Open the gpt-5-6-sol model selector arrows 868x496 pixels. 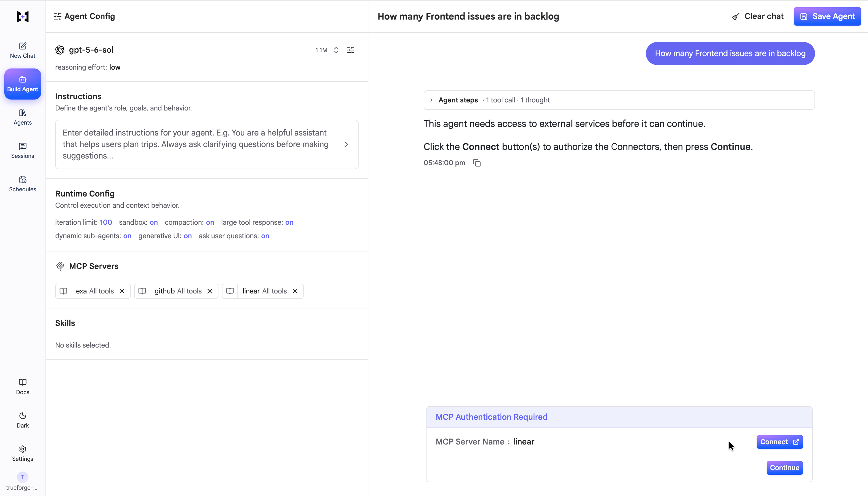[x=336, y=50]
